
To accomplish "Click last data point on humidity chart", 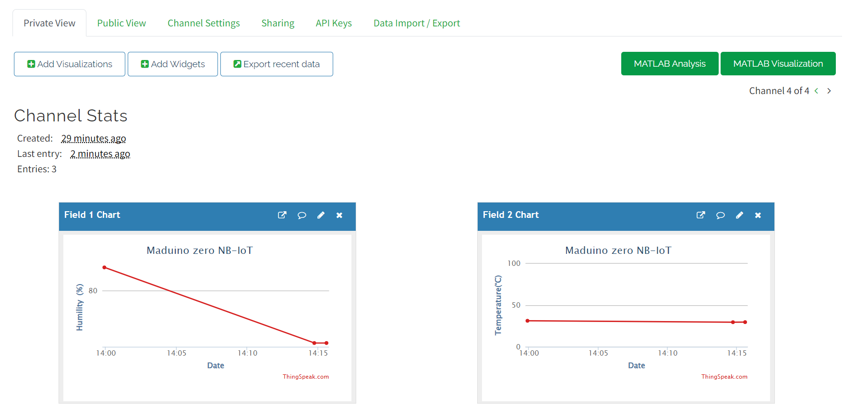I will click(x=326, y=343).
